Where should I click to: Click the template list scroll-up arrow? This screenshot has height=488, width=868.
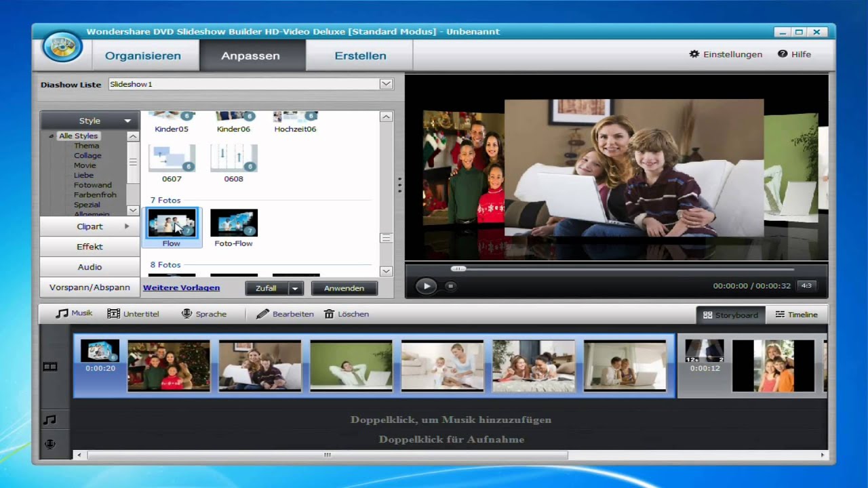[x=387, y=117]
